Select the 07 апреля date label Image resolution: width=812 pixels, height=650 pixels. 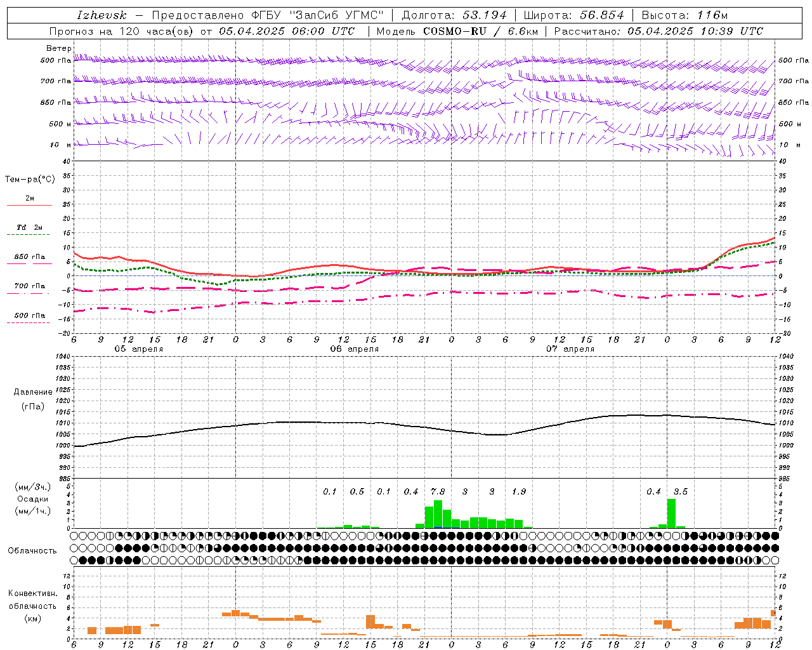tap(570, 349)
